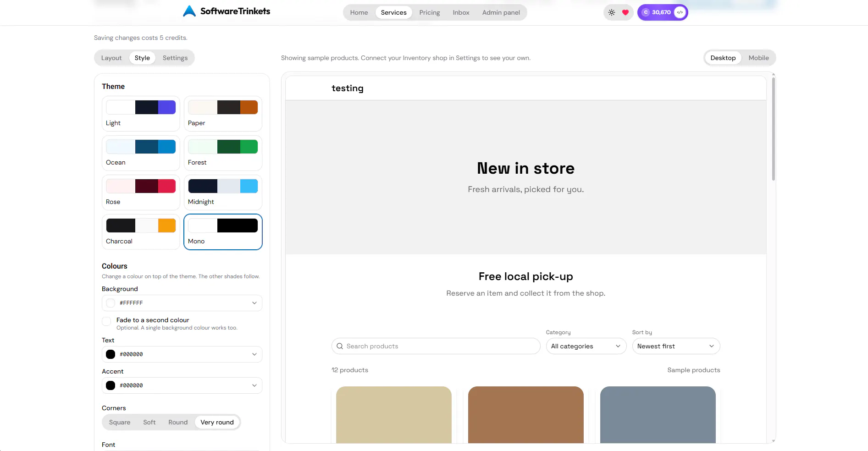The image size is (868, 451).
Task: Go to Home in navigation
Action: pyautogui.click(x=359, y=12)
